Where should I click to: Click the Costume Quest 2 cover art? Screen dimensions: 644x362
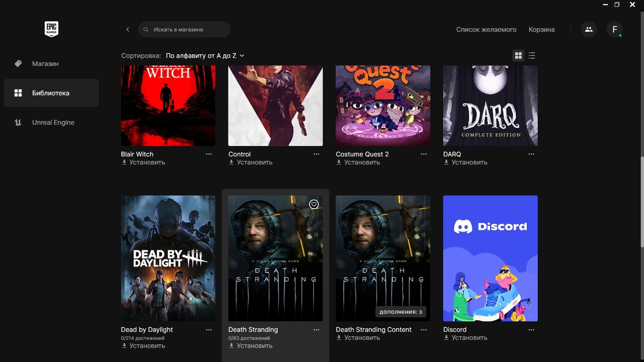pyautogui.click(x=383, y=106)
